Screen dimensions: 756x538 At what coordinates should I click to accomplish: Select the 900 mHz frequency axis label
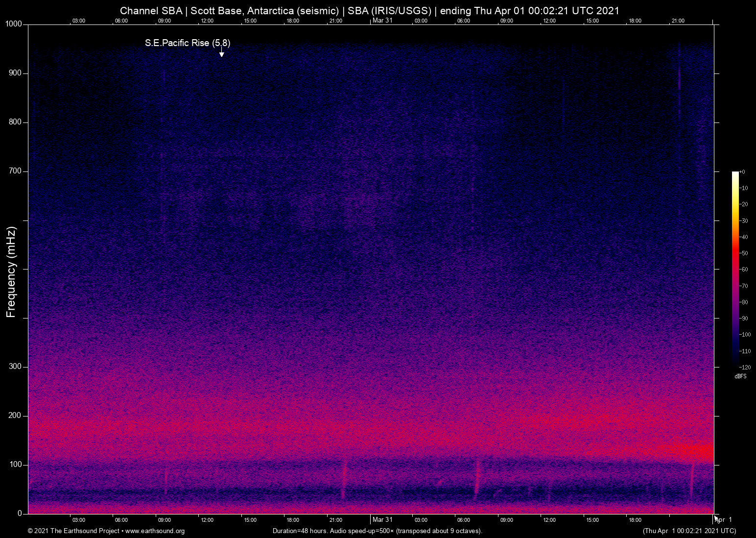[16, 73]
